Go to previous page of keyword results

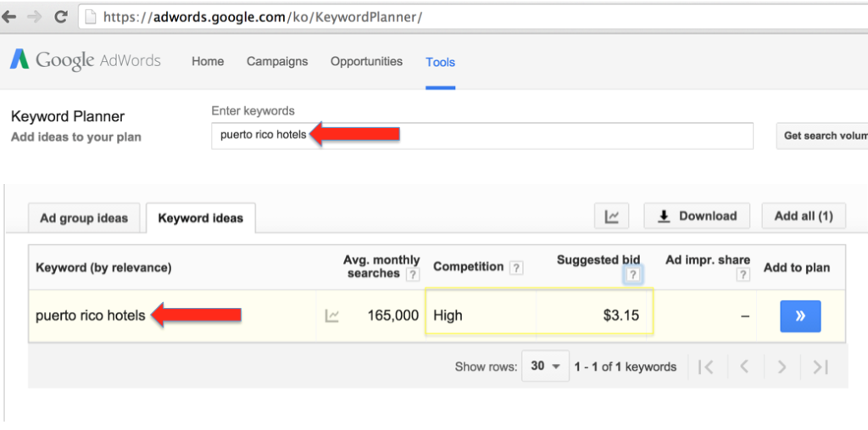pyautogui.click(x=744, y=367)
